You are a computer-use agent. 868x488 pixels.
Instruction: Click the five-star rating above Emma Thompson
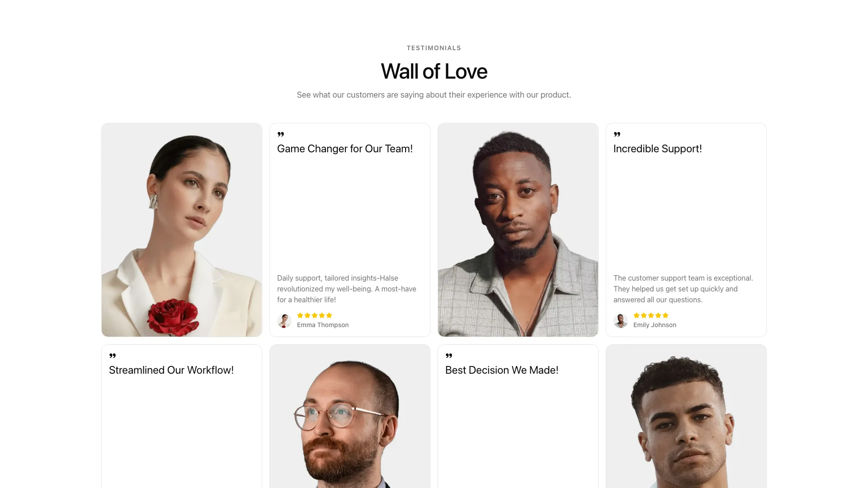pyautogui.click(x=315, y=315)
